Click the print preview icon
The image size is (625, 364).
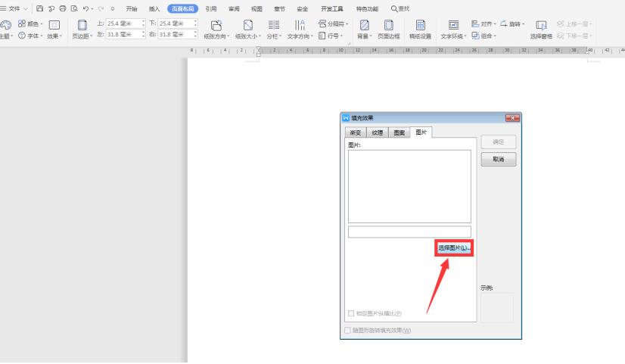pos(74,8)
